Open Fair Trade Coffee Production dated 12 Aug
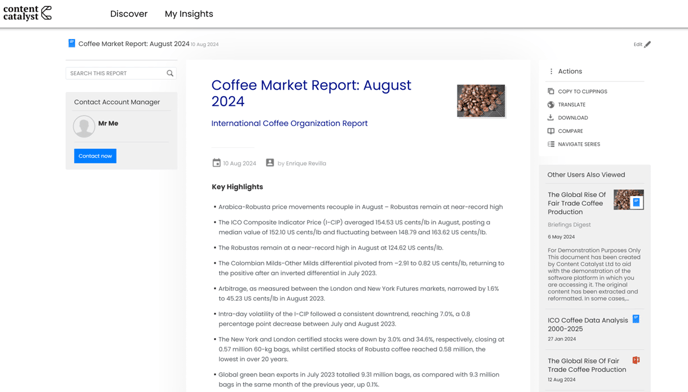Viewport: 688px width, 392px height. 587,365
